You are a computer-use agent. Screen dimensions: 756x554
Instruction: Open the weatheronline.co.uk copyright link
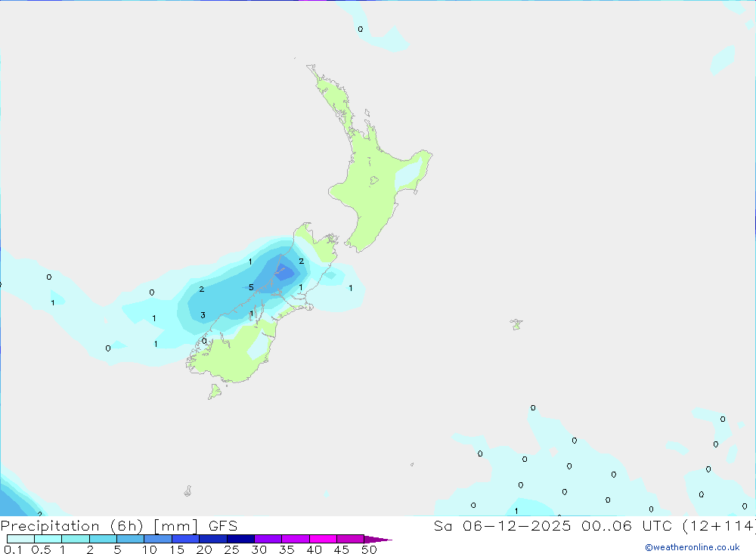(x=692, y=547)
